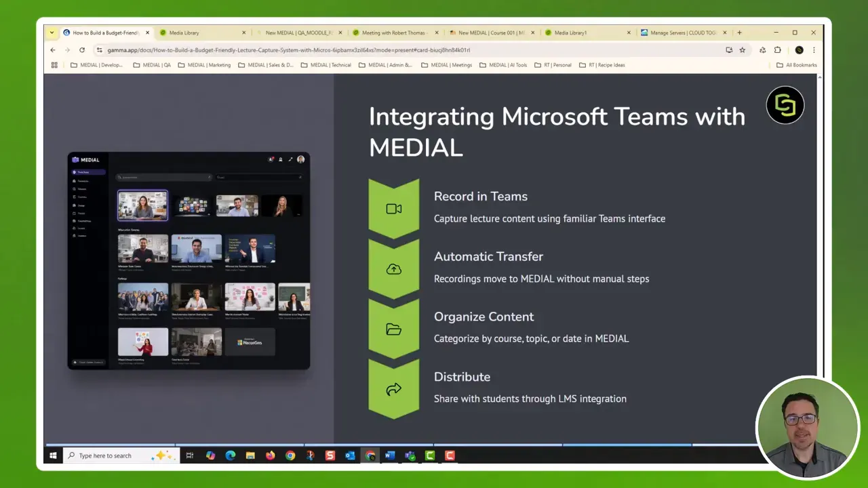Open File Explorer from the taskbar
Image resolution: width=868 pixels, height=488 pixels.
tap(250, 455)
